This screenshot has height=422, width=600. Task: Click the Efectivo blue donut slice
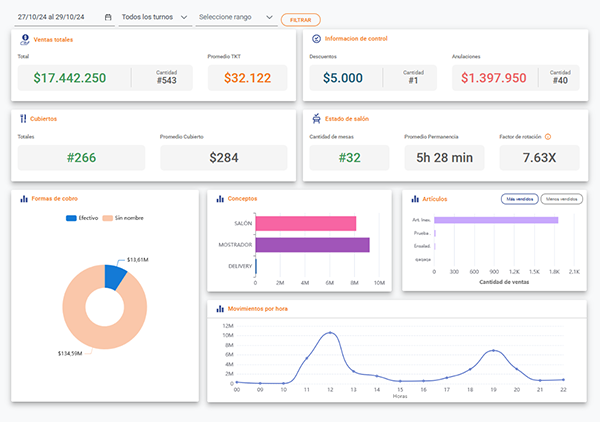point(116,273)
